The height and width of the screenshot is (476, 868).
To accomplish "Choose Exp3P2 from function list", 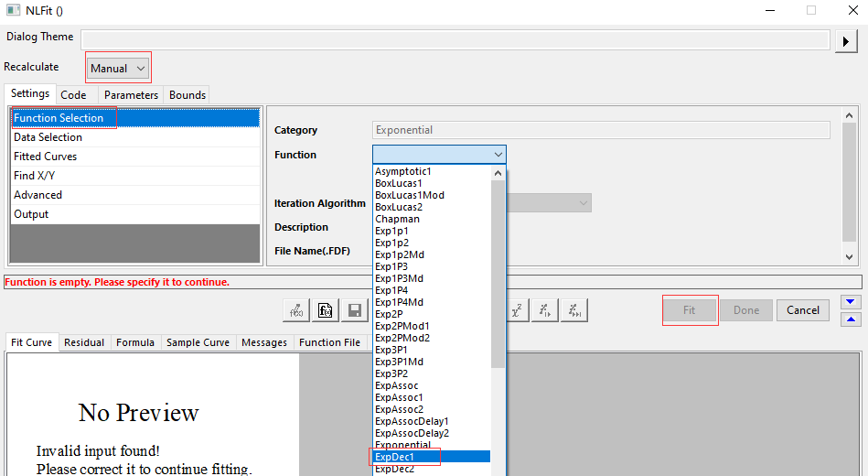I will pyautogui.click(x=433, y=374).
